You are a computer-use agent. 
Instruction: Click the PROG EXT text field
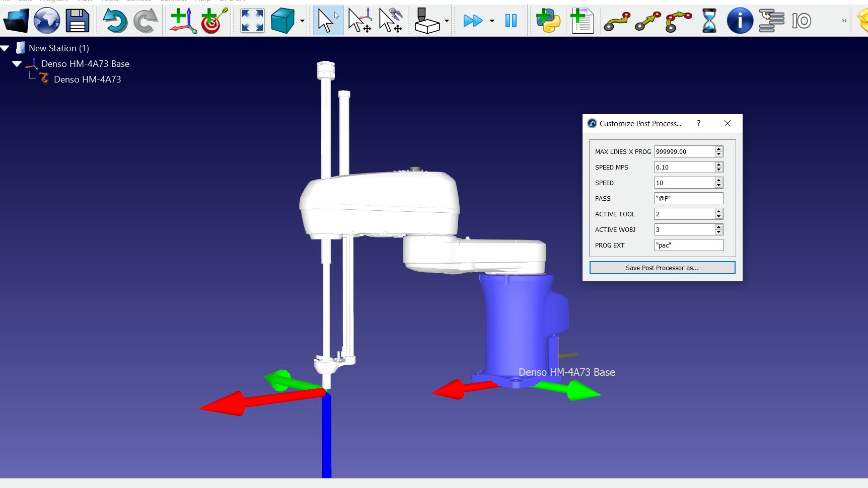[688, 245]
